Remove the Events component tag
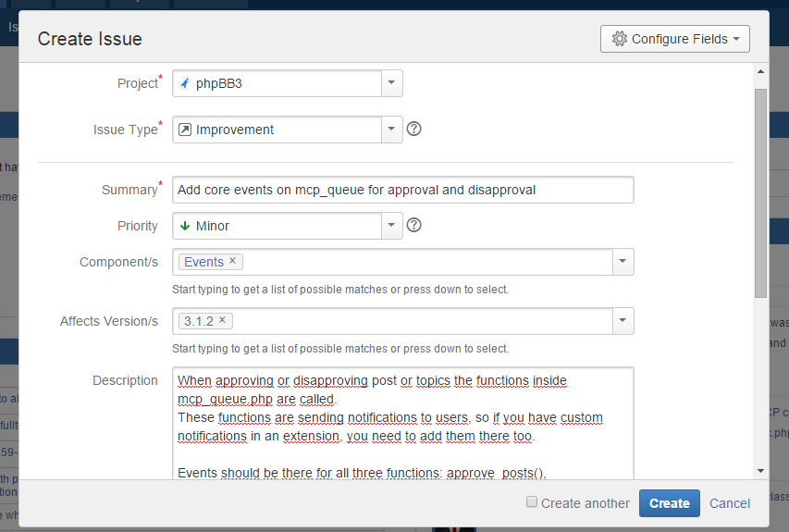The width and height of the screenshot is (789, 532). click(x=232, y=261)
